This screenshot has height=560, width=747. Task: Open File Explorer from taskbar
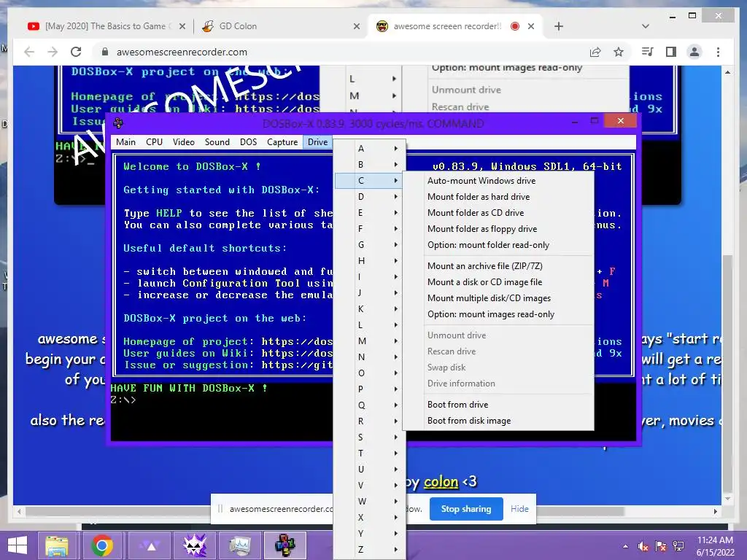57,545
